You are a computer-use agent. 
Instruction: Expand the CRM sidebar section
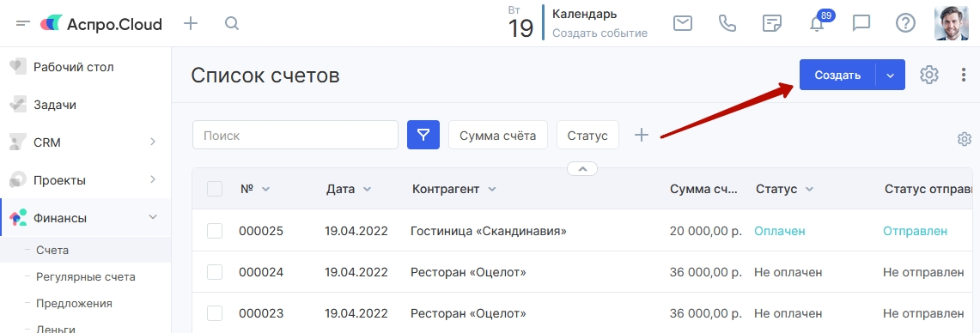[x=153, y=142]
